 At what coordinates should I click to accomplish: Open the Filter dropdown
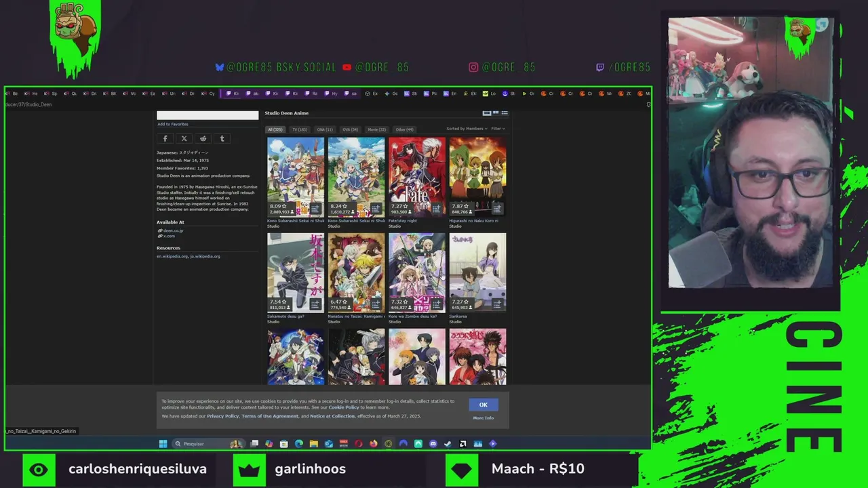498,129
